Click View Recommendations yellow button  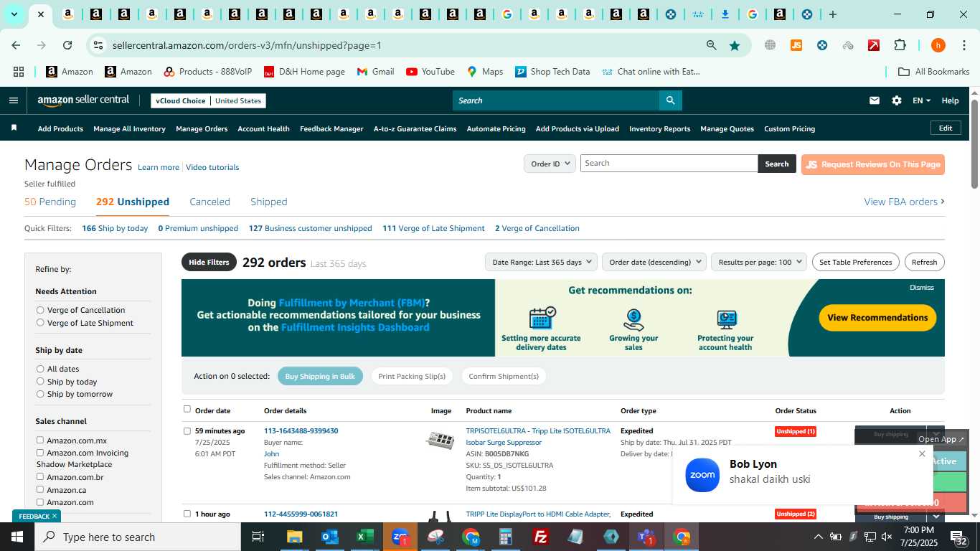pos(877,317)
